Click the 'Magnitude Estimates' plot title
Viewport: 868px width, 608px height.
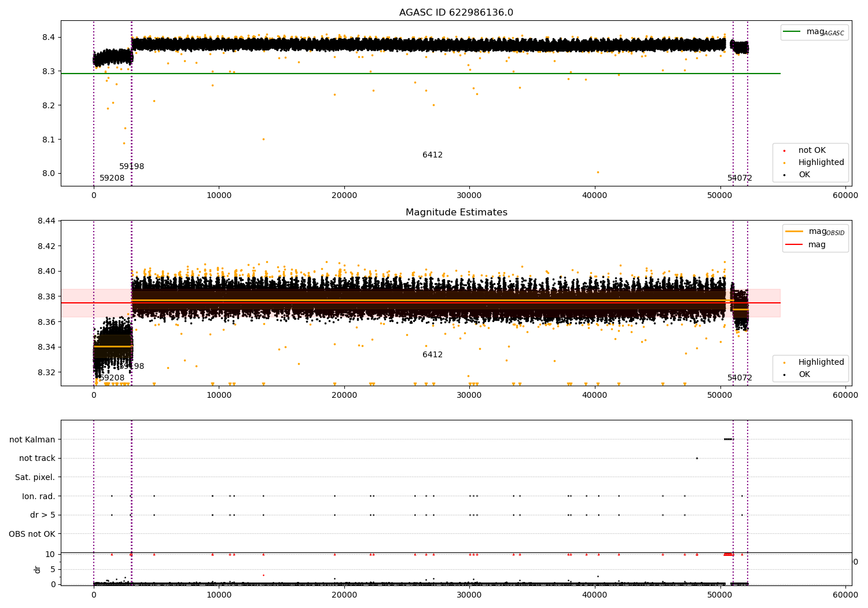[x=456, y=213]
